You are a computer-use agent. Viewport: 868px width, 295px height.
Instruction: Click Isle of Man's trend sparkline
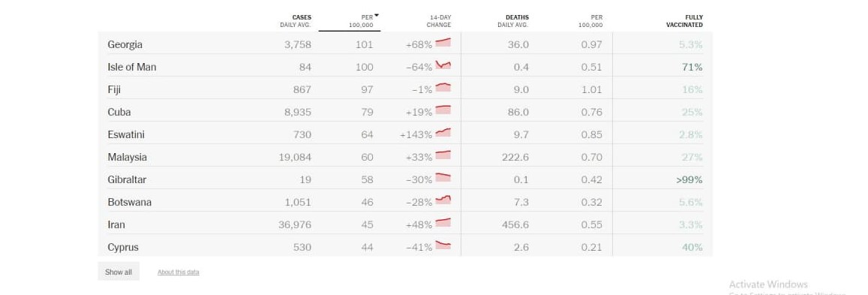tap(443, 65)
